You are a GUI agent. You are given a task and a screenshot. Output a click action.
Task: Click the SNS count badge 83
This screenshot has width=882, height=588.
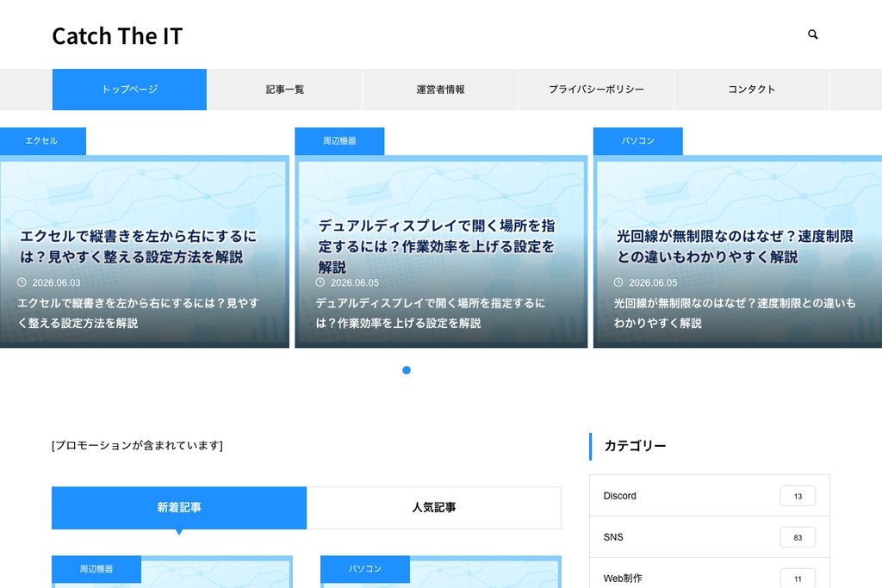click(x=798, y=537)
